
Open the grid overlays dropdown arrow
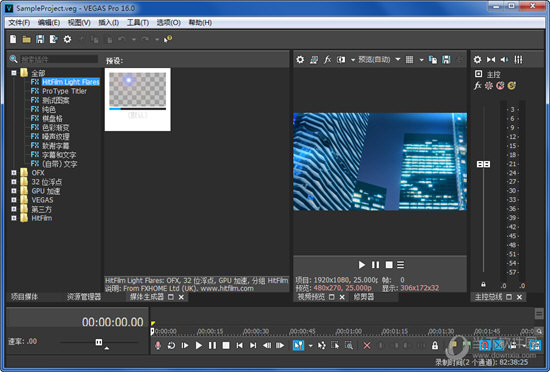421,60
